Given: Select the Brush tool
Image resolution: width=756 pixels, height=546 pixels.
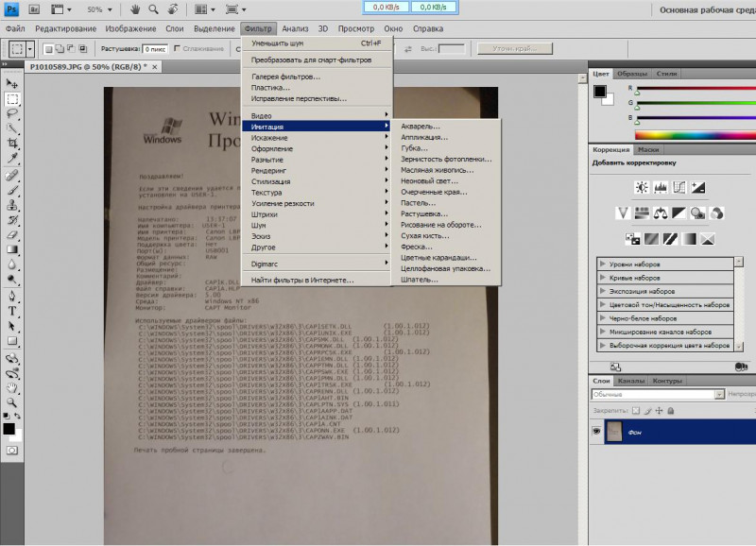Looking at the screenshot, I should [x=12, y=191].
